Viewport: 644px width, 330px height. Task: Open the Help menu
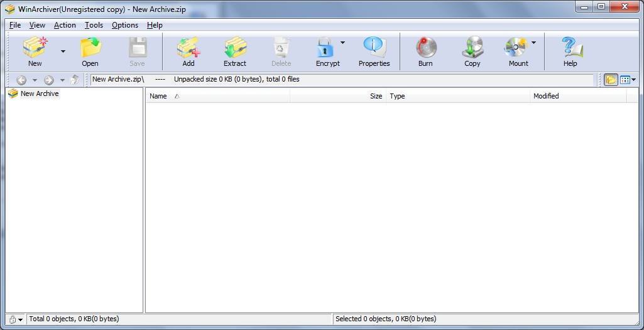point(155,25)
